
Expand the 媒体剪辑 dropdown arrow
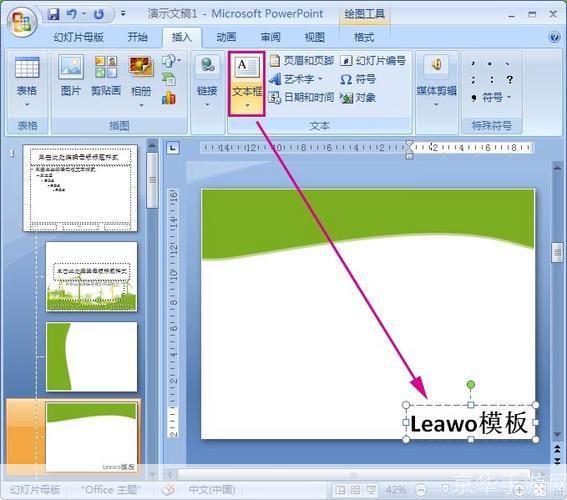(436, 105)
